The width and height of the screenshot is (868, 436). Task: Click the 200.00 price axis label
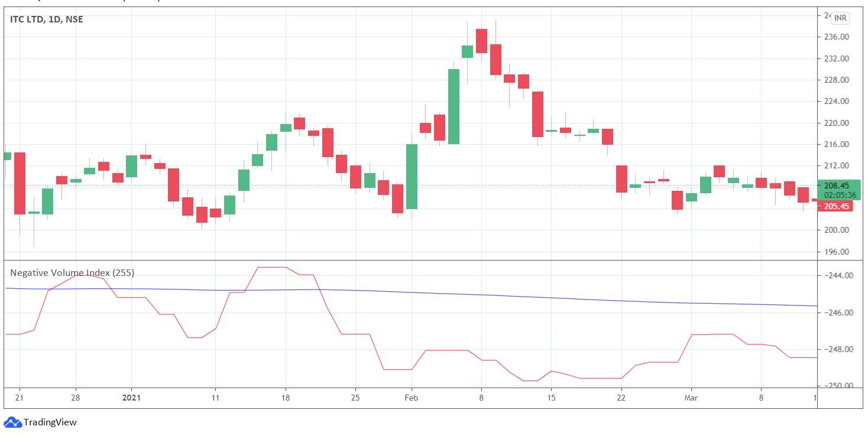[836, 230]
